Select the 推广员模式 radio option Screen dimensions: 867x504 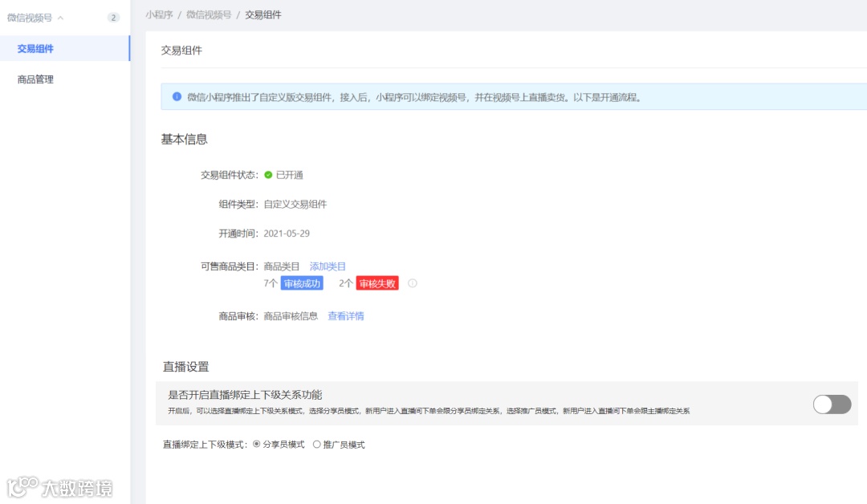pos(317,445)
